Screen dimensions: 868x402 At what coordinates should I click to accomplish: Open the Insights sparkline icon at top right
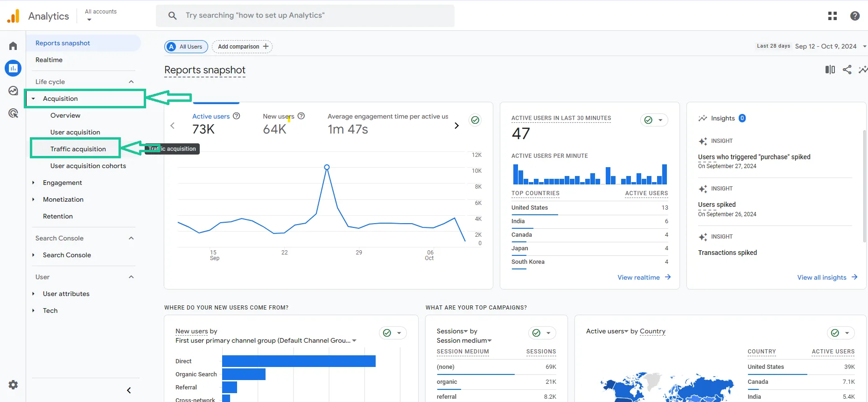click(x=863, y=70)
